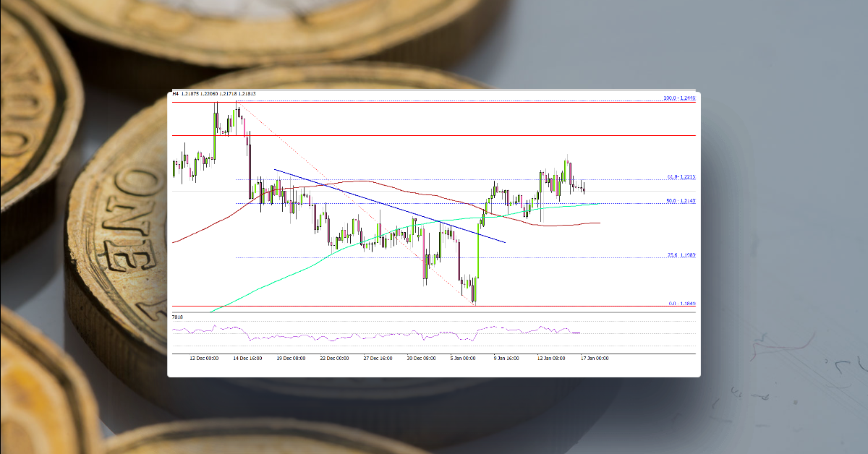Select the H4 timeframe label

(x=174, y=94)
